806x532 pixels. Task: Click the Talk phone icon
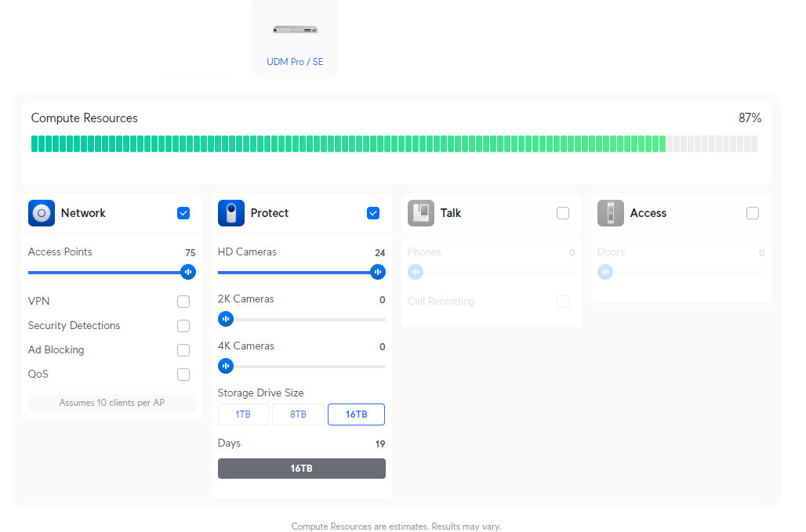click(x=420, y=213)
